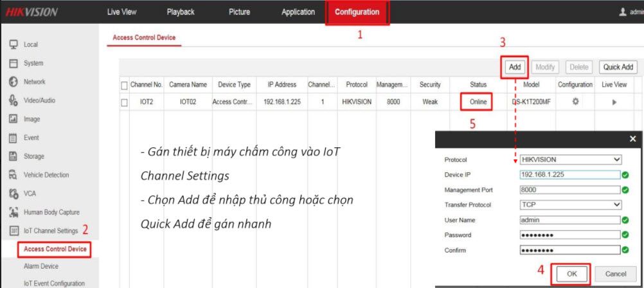Click the Device Type column header

[234, 85]
